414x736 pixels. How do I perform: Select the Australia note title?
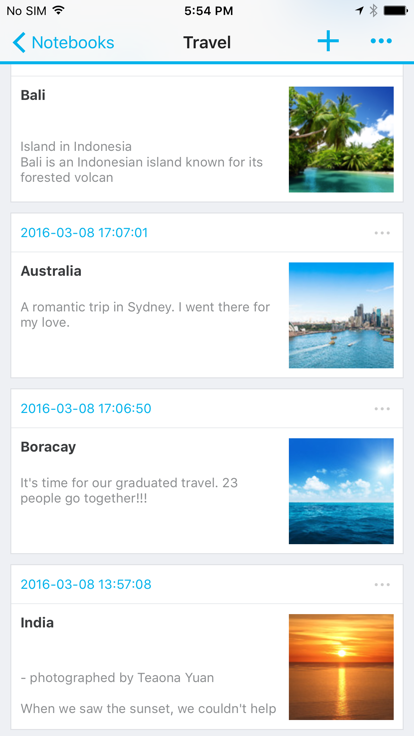pyautogui.click(x=51, y=271)
